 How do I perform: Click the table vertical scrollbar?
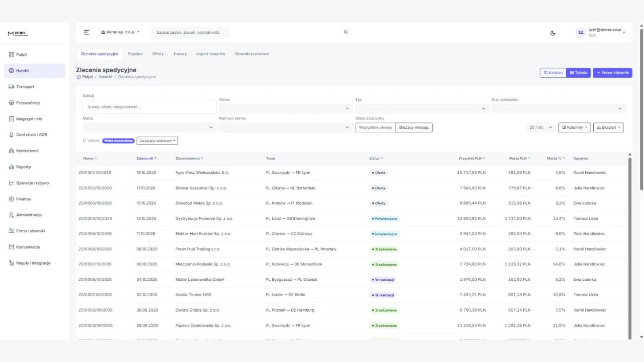(x=630, y=246)
